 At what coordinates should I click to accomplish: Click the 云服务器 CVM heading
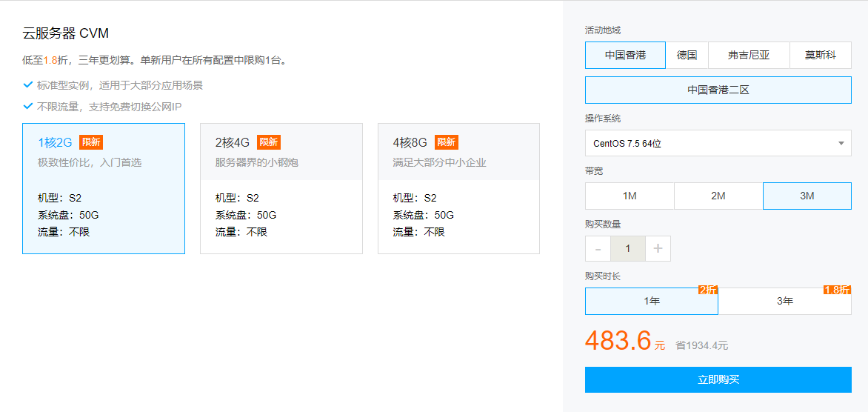[65, 33]
